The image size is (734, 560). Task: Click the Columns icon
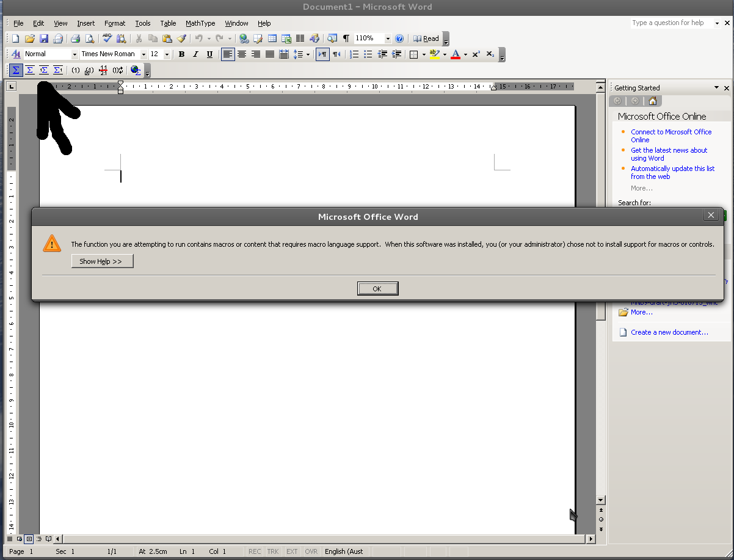(300, 38)
